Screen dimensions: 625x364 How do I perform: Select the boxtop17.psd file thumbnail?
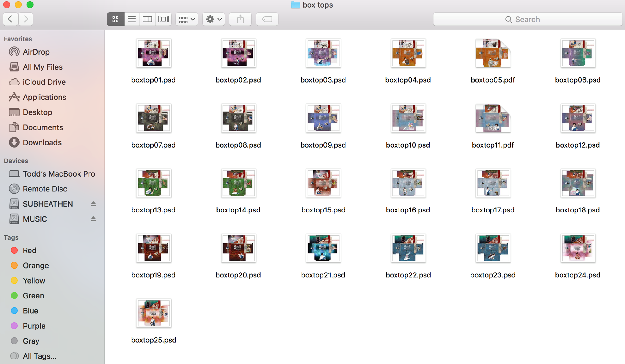(493, 183)
